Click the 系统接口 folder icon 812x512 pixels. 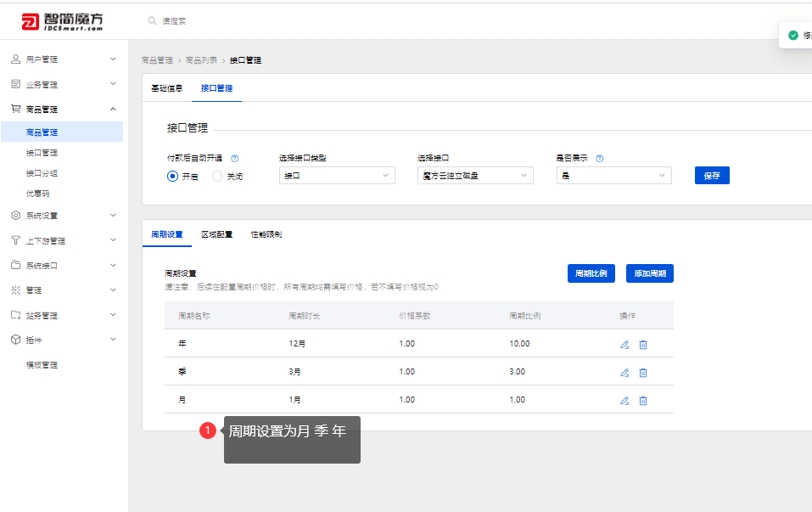click(15, 265)
